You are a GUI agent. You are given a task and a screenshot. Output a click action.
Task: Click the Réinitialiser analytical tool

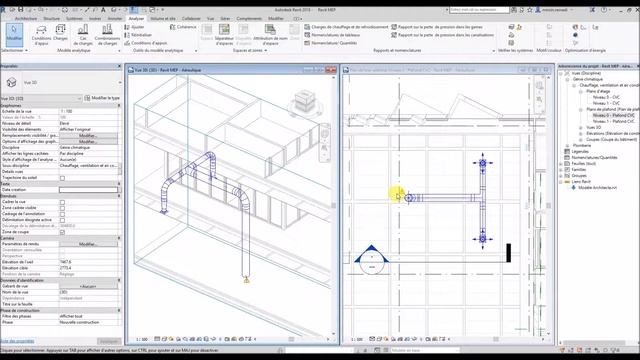[x=138, y=35]
